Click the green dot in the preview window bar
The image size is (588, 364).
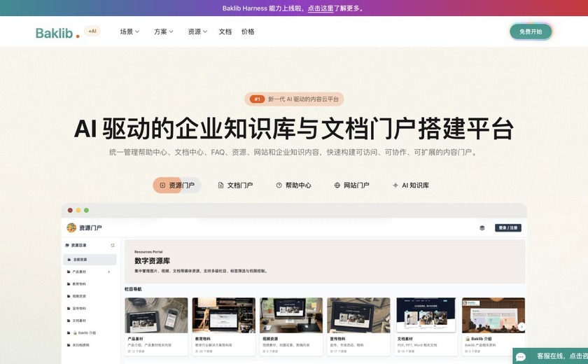point(86,210)
